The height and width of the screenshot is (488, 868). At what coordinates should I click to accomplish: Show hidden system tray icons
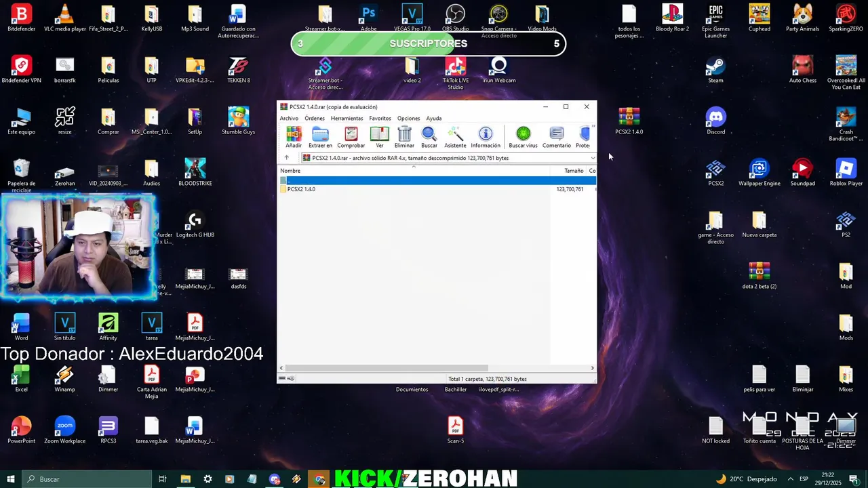click(790, 479)
